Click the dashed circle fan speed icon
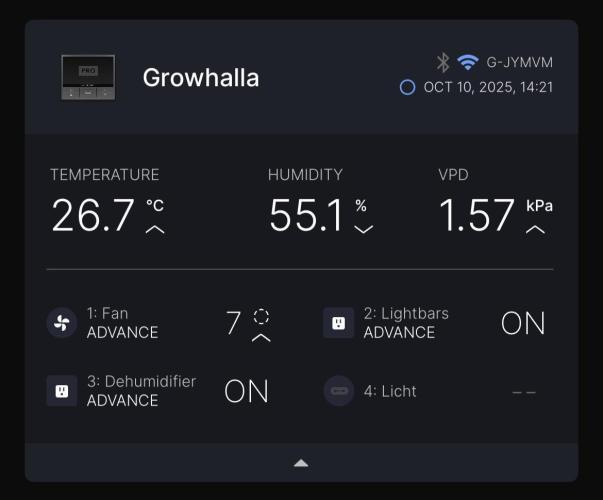The width and height of the screenshot is (603, 500). click(261, 316)
